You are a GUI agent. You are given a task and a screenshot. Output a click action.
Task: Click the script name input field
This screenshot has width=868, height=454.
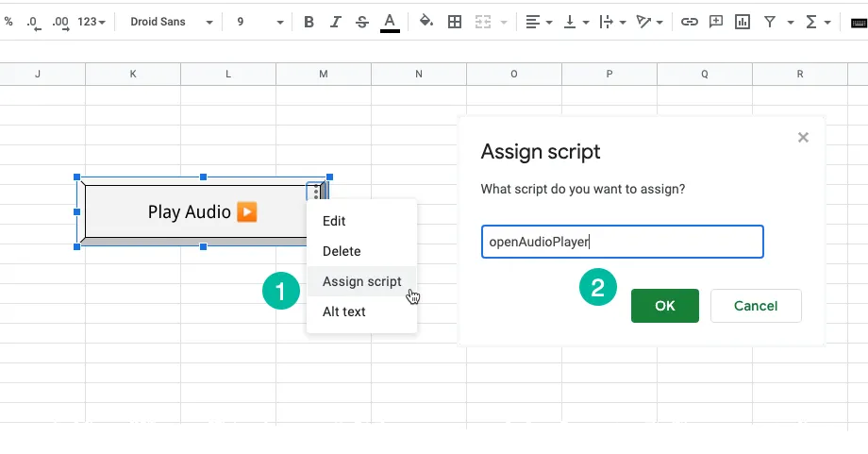click(x=622, y=242)
